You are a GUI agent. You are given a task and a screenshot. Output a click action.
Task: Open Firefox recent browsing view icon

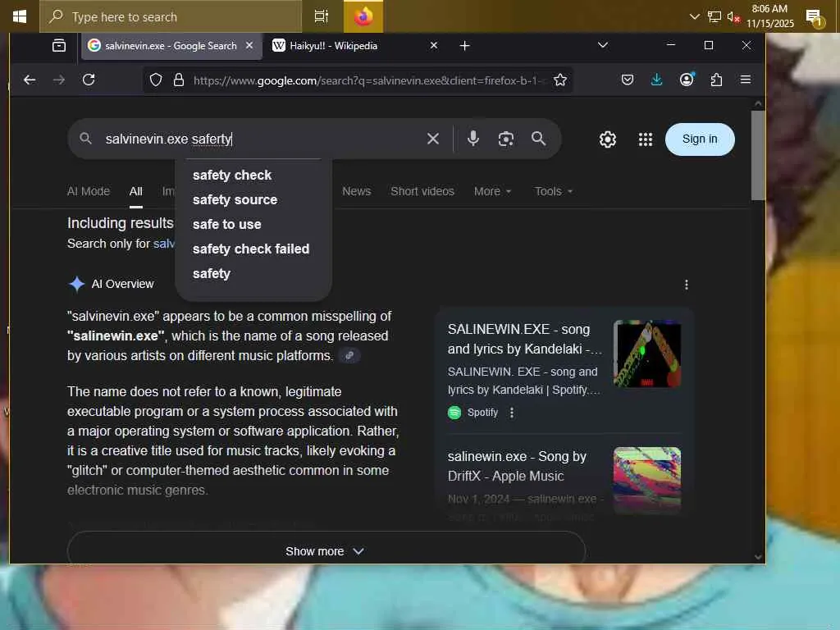coord(59,46)
